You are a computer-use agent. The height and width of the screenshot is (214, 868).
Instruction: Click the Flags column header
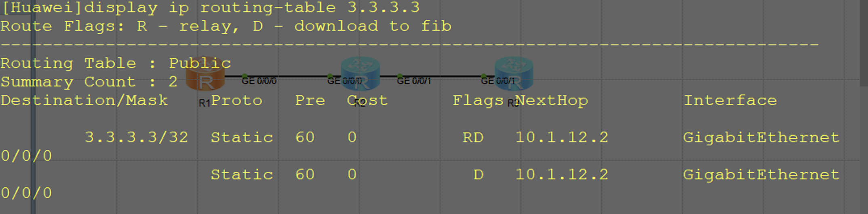(478, 100)
